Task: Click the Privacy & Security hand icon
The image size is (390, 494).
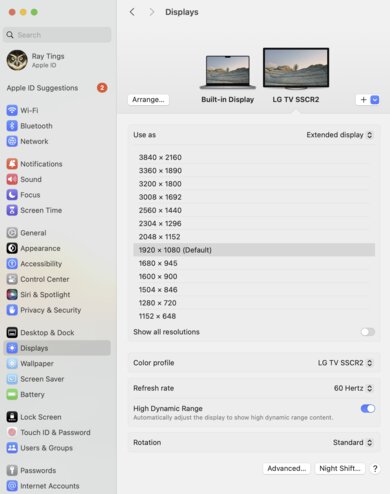Action: pyautogui.click(x=12, y=310)
